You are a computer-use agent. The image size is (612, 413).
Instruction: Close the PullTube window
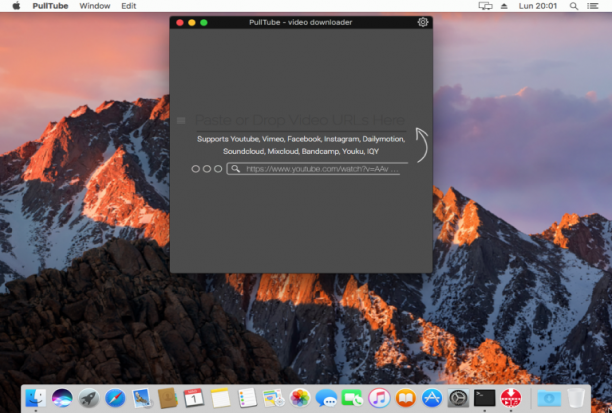pos(180,23)
